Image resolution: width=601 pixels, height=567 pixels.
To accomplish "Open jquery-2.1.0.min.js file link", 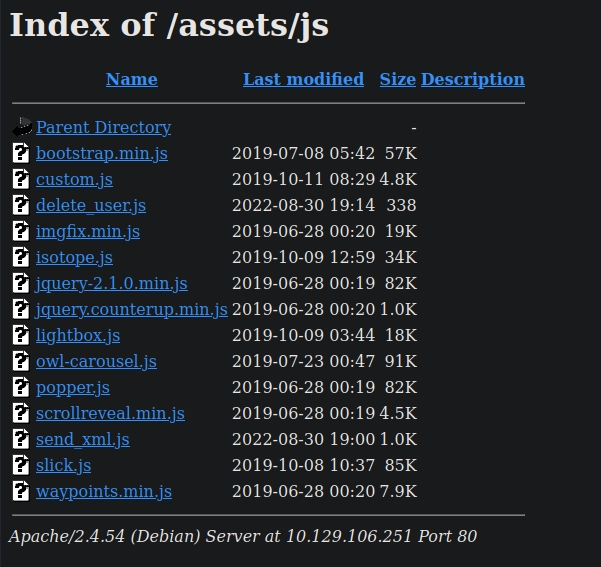I will click(112, 283).
